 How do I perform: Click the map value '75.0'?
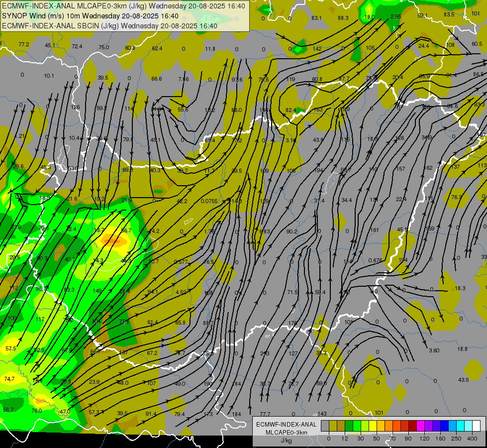(104, 47)
